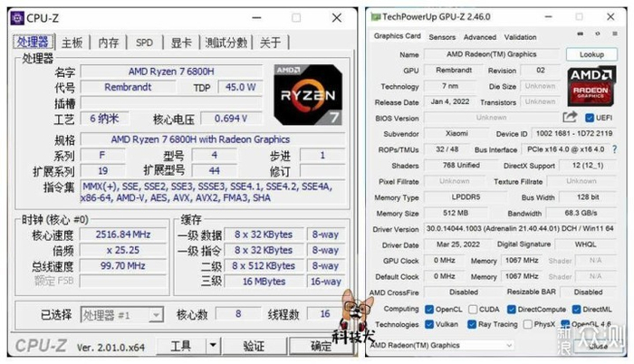This screenshot has width=634, height=364.
Task: Click the BIOS export share icon
Action: click(570, 118)
